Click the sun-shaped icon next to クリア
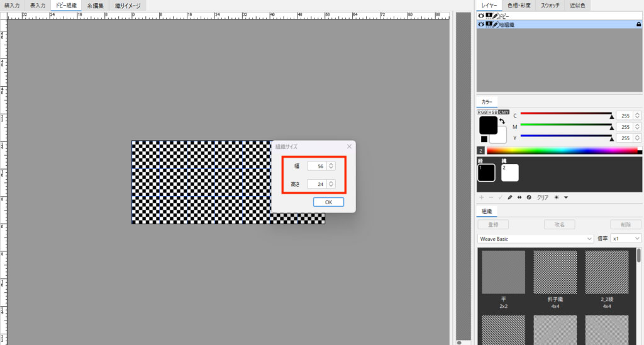This screenshot has width=644, height=345. point(557,197)
